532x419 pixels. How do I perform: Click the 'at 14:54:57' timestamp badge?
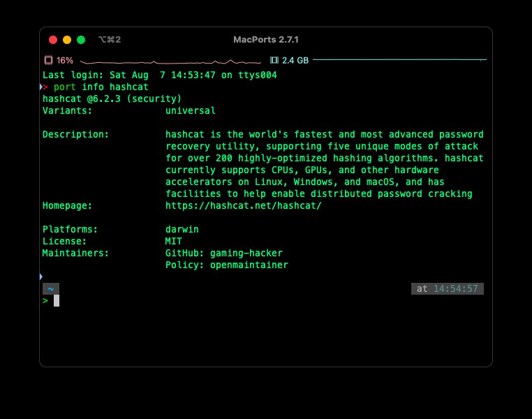(448, 288)
